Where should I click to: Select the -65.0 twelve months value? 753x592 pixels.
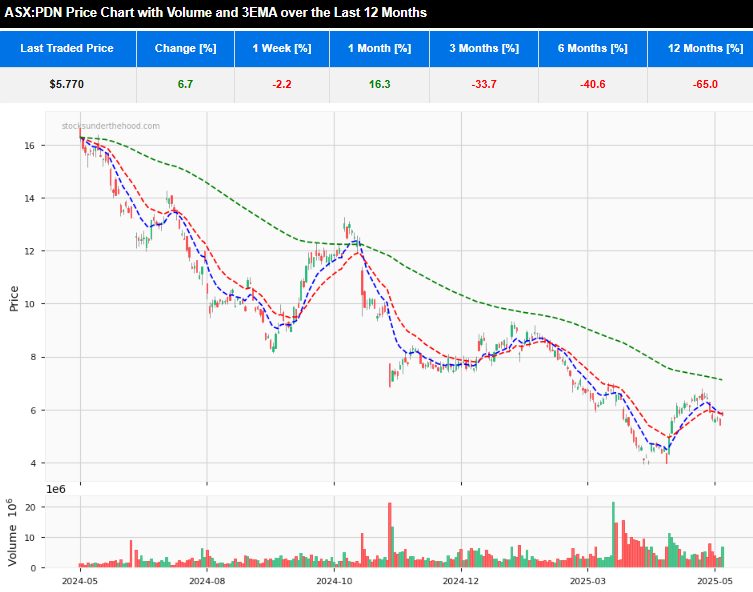705,85
